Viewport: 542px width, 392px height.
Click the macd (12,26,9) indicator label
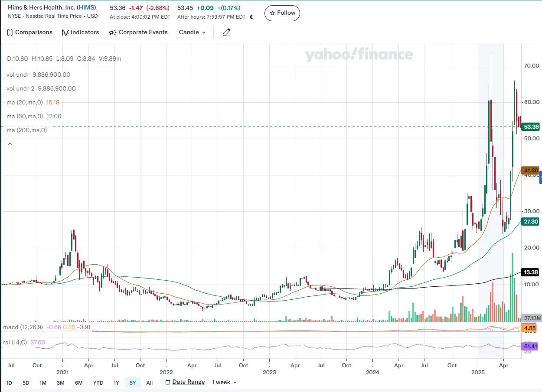(x=23, y=327)
